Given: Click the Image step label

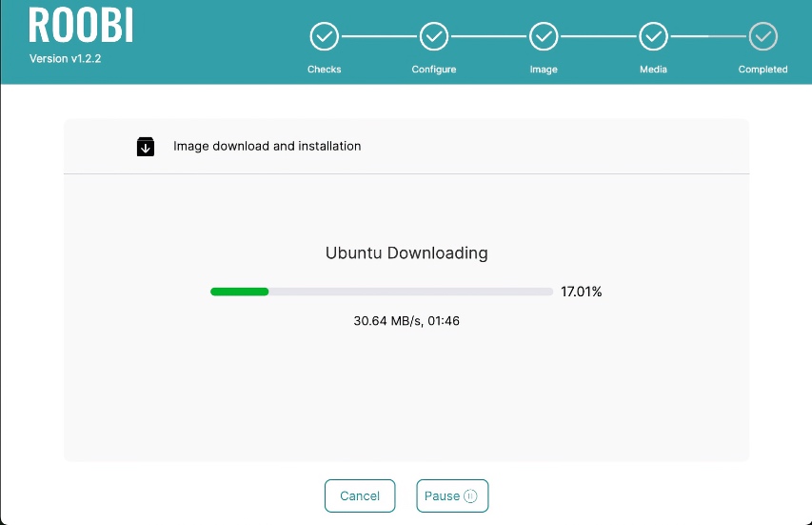Looking at the screenshot, I should pyautogui.click(x=544, y=70).
